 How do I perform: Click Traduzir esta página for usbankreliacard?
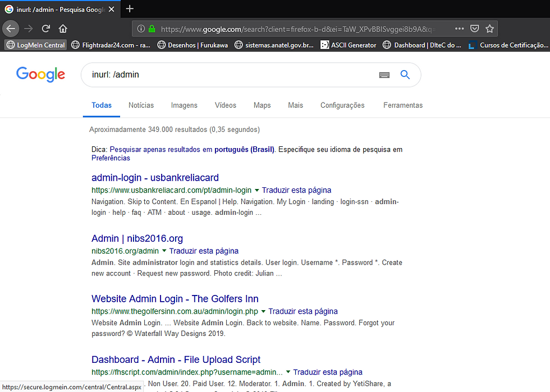296,190
